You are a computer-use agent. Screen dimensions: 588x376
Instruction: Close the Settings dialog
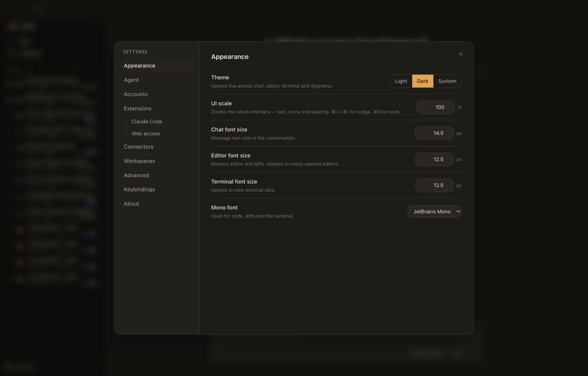(461, 54)
